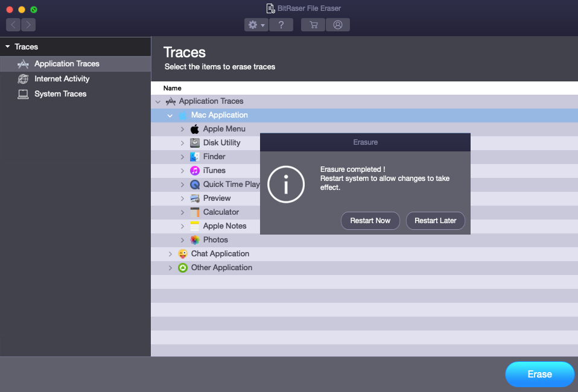Click the Disk Utility icon

tap(195, 143)
